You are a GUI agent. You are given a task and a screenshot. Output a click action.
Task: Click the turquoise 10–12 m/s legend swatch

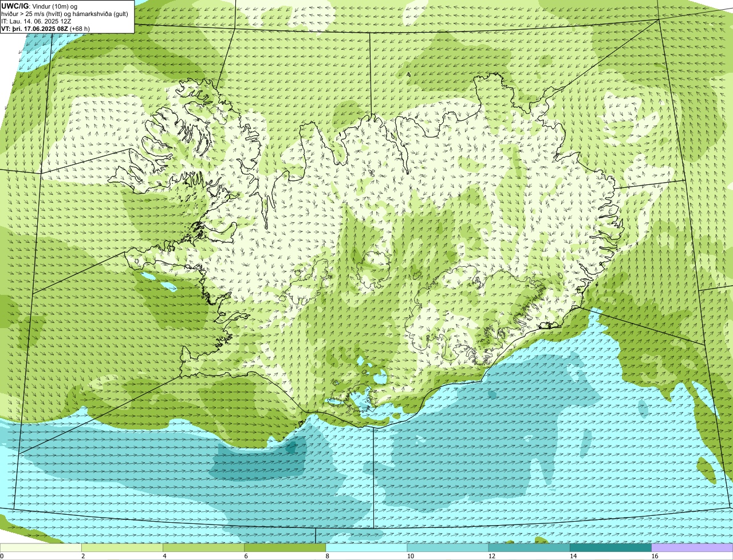click(447, 548)
